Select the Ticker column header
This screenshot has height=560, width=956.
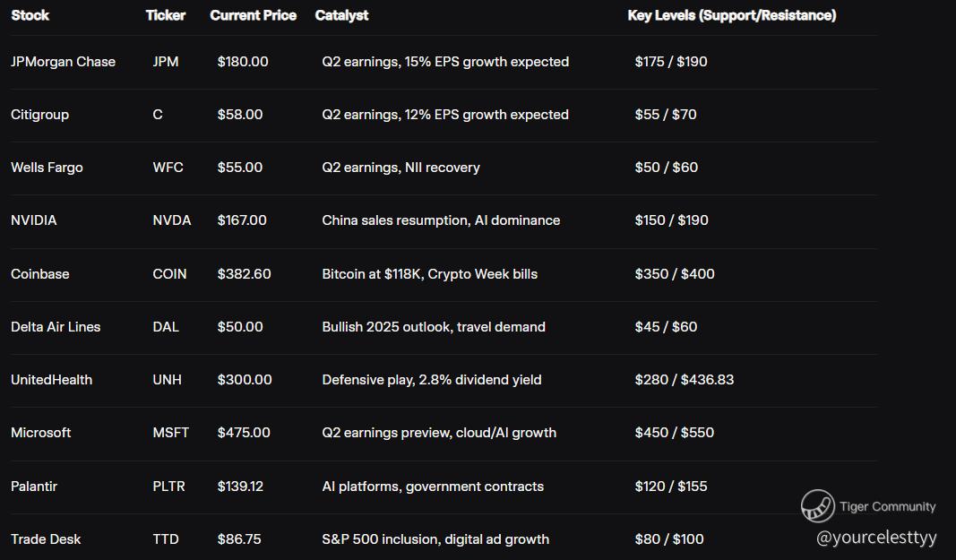165,15
